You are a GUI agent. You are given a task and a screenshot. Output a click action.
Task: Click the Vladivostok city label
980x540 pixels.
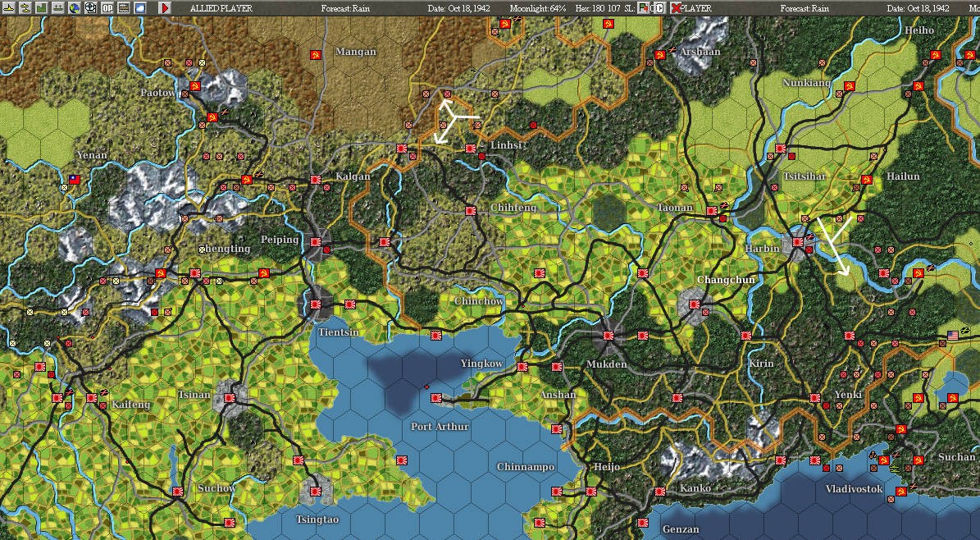coord(854,488)
